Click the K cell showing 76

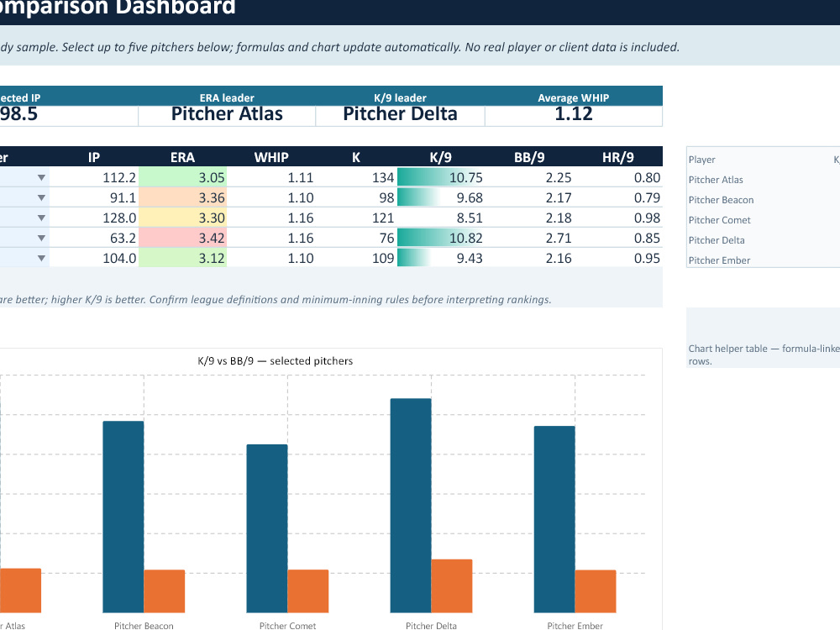pos(356,238)
